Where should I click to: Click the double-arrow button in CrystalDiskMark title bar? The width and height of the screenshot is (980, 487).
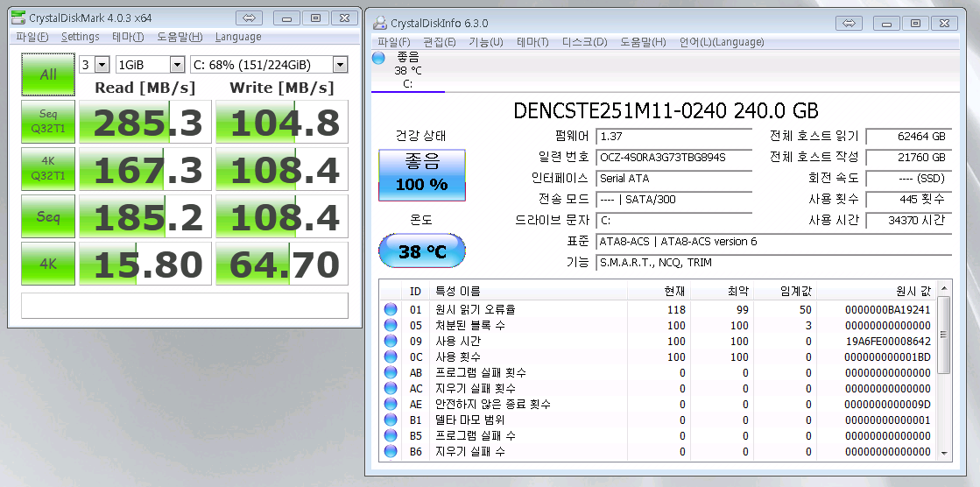click(250, 18)
